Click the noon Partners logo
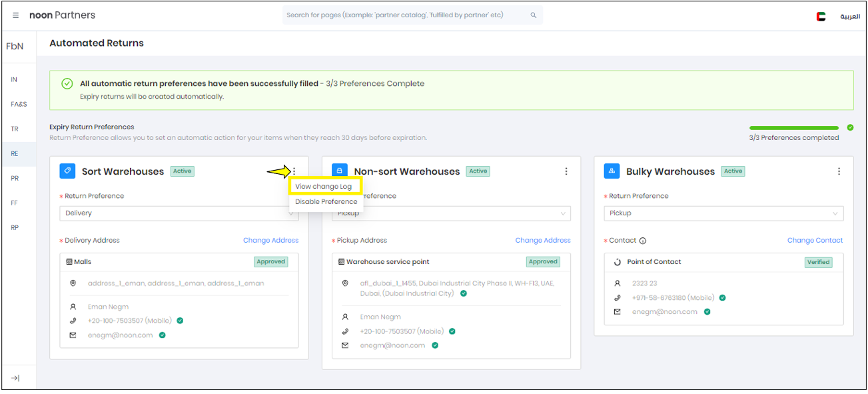868x394 pixels. 63,15
